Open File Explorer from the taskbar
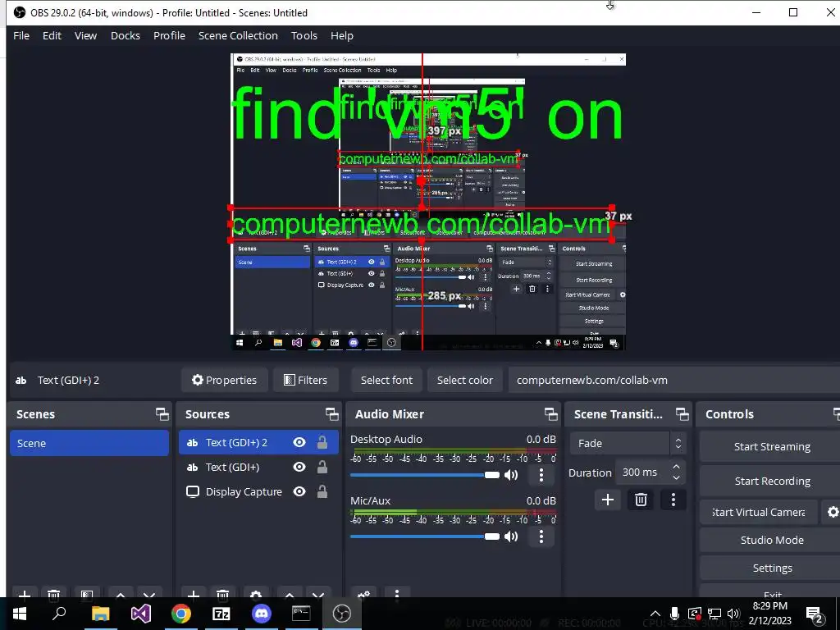This screenshot has height=630, width=840. click(100, 614)
